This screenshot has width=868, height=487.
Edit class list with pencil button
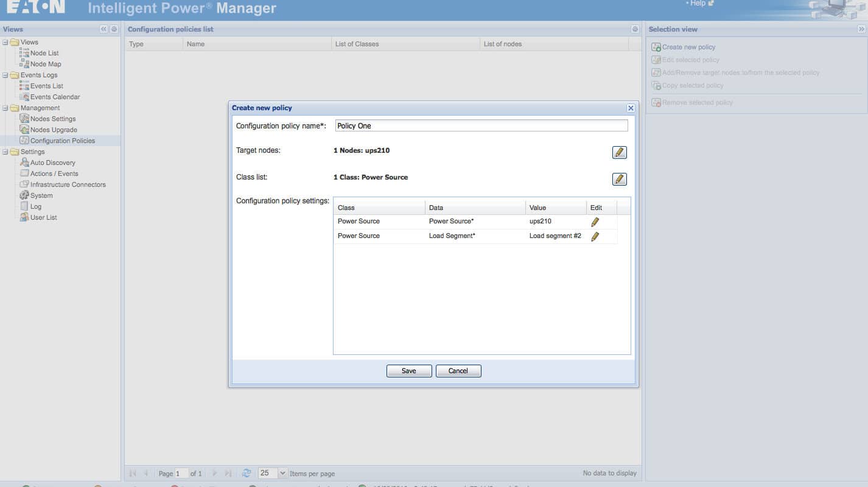[x=619, y=179]
